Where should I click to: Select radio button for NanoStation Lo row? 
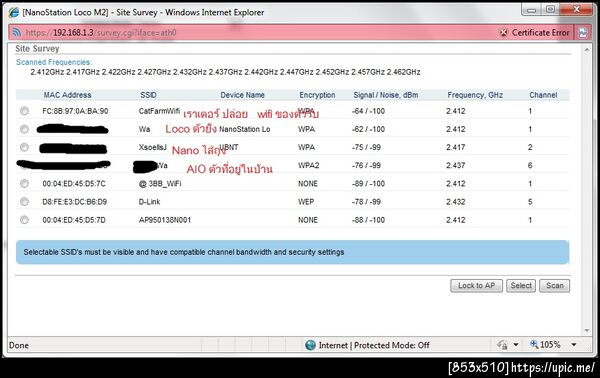(24, 129)
